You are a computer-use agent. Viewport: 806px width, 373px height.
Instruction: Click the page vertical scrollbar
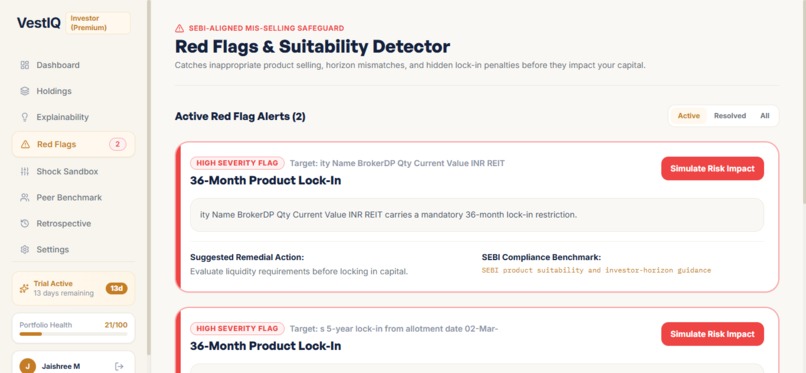click(x=803, y=103)
